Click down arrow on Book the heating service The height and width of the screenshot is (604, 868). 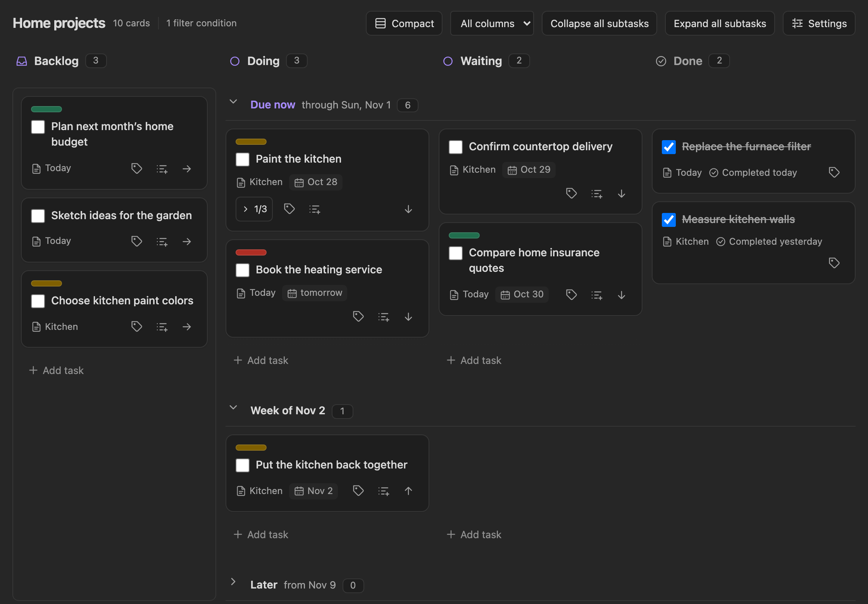coord(408,317)
